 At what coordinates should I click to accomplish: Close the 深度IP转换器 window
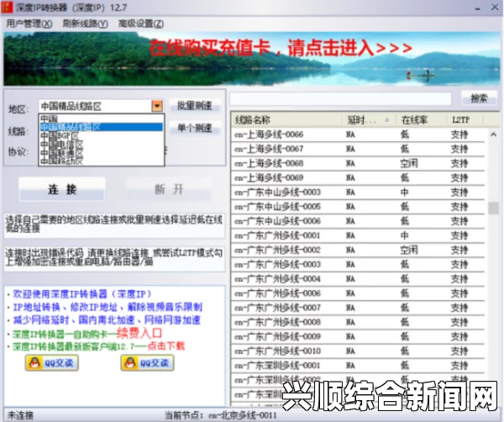495,7
